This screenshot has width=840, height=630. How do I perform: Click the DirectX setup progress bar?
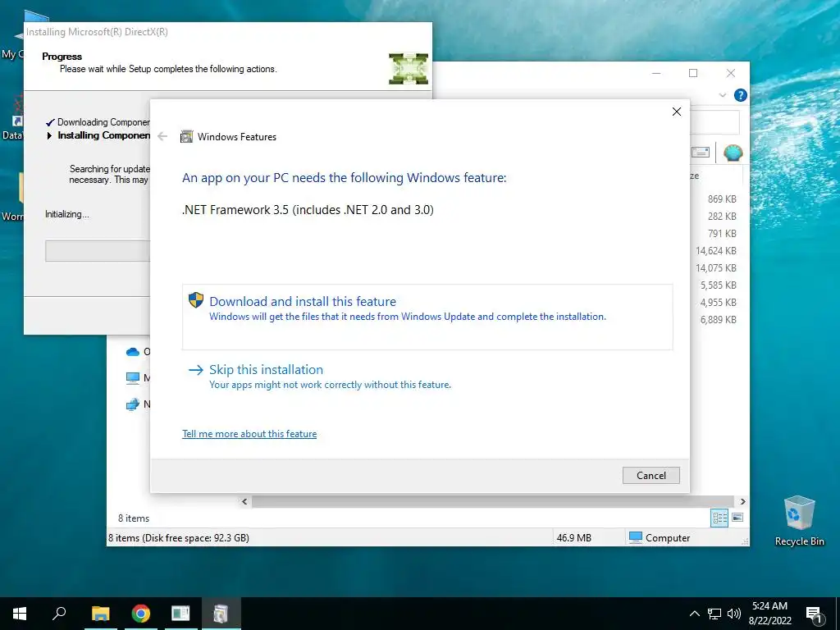click(x=98, y=251)
